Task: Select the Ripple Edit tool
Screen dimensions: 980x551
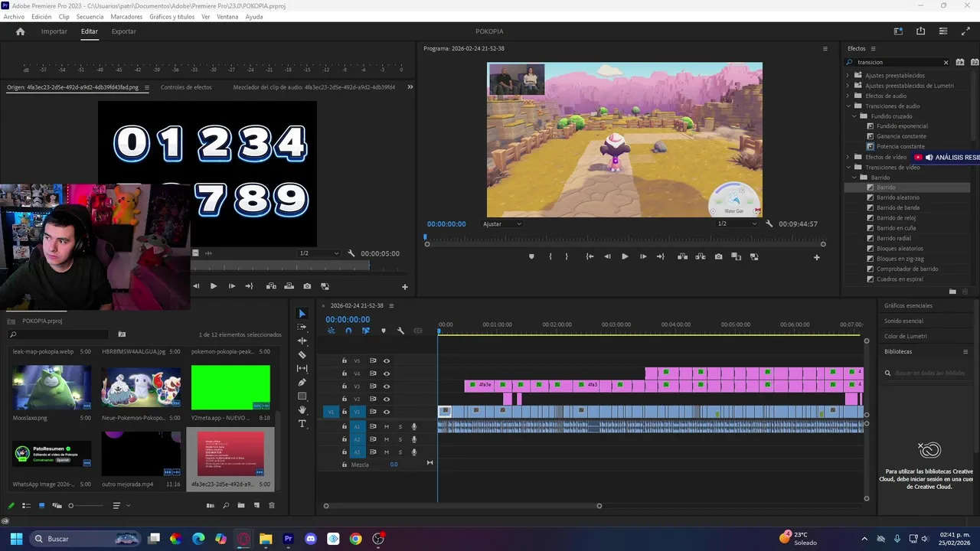Action: pos(302,341)
